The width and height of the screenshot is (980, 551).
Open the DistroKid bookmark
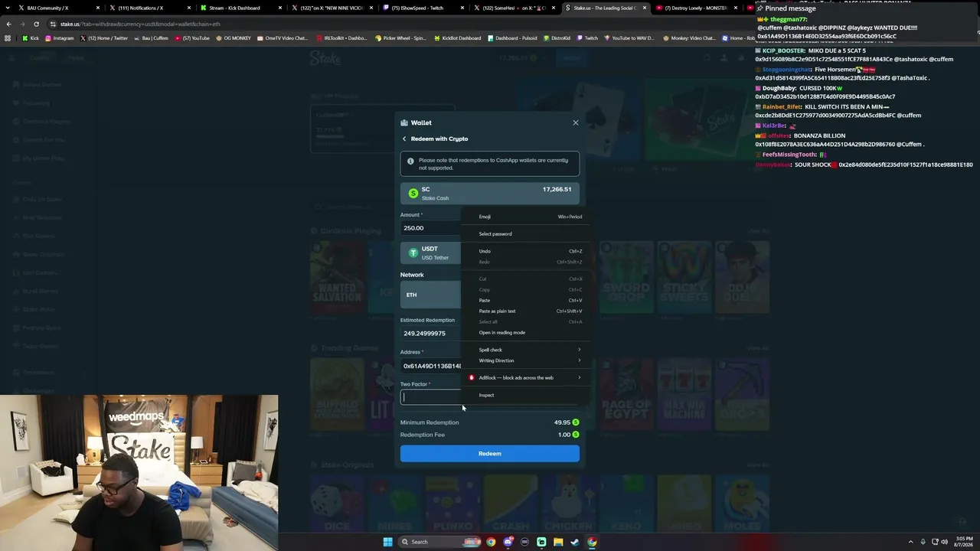558,38
